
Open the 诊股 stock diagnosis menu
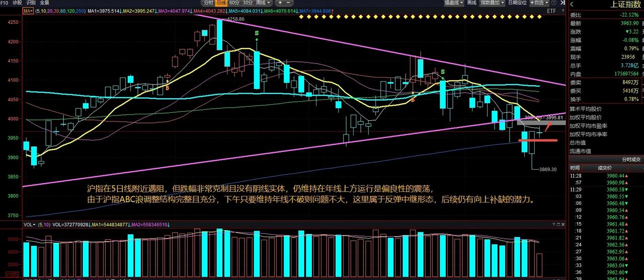coord(17,3)
